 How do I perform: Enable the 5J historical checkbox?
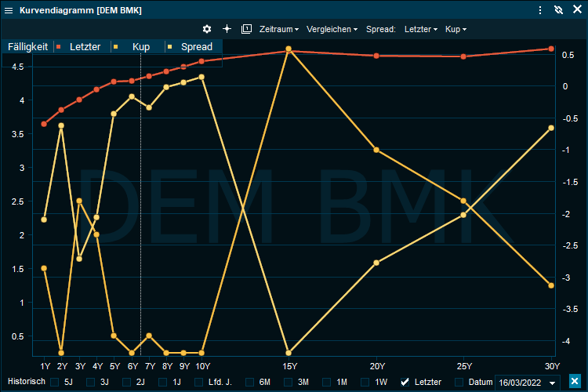(55, 382)
